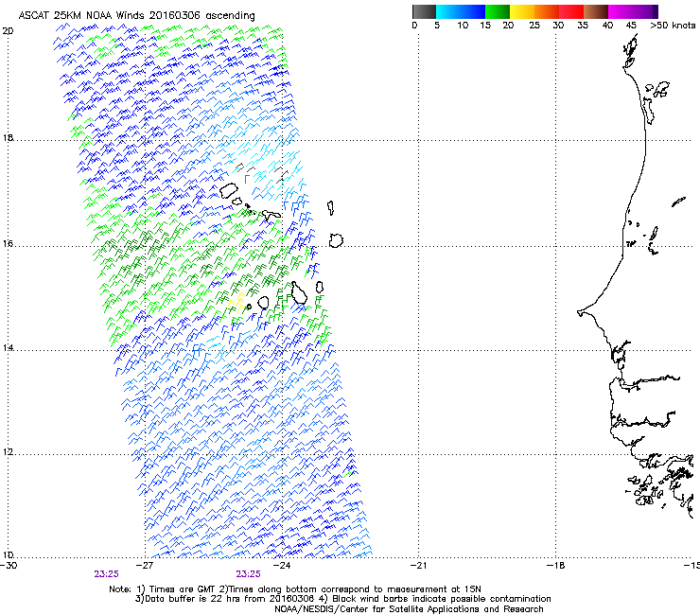
Task: Click the "-30" longitude axis label
Action: coord(9,566)
